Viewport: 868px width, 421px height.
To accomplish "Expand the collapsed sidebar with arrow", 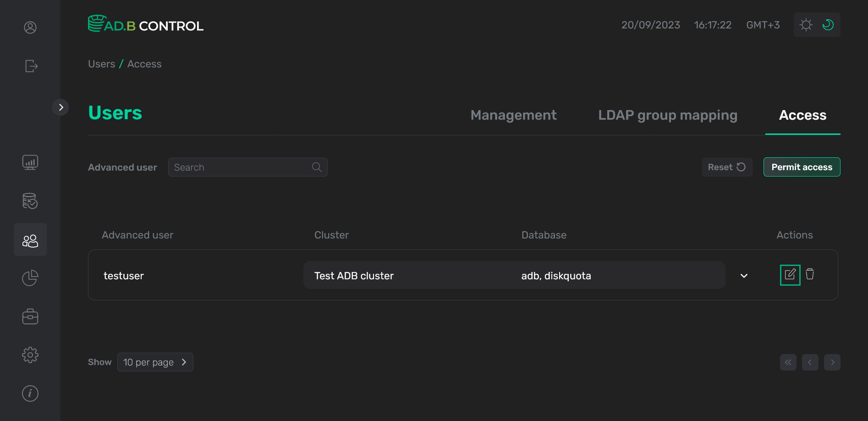I will click(x=61, y=107).
